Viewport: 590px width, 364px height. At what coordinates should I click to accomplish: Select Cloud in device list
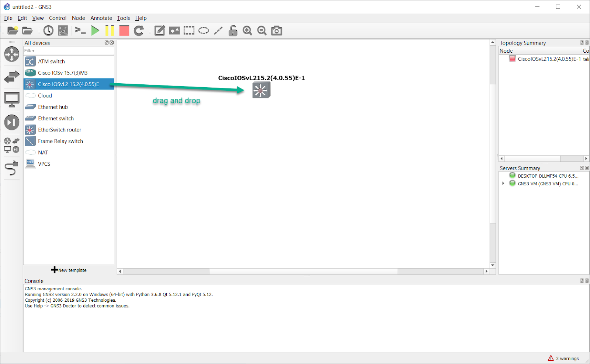(69, 95)
